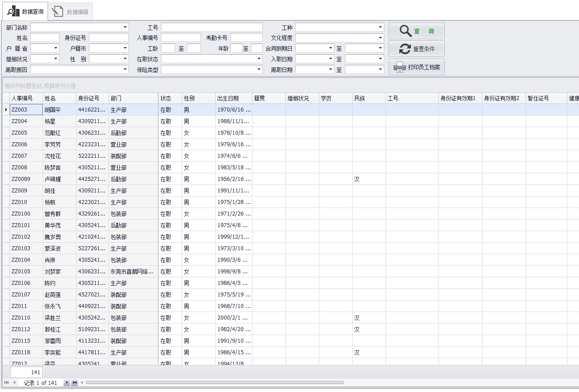
Task: Click the horizontal scrollbar thumb
Action: (214, 383)
